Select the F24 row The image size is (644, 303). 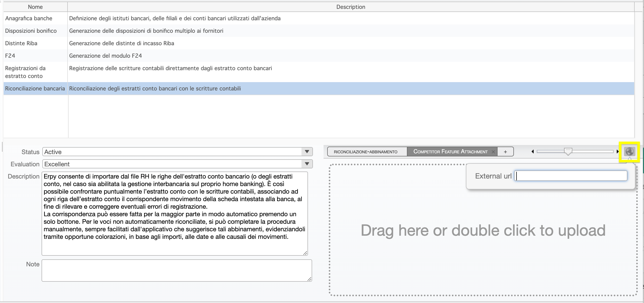coord(10,56)
